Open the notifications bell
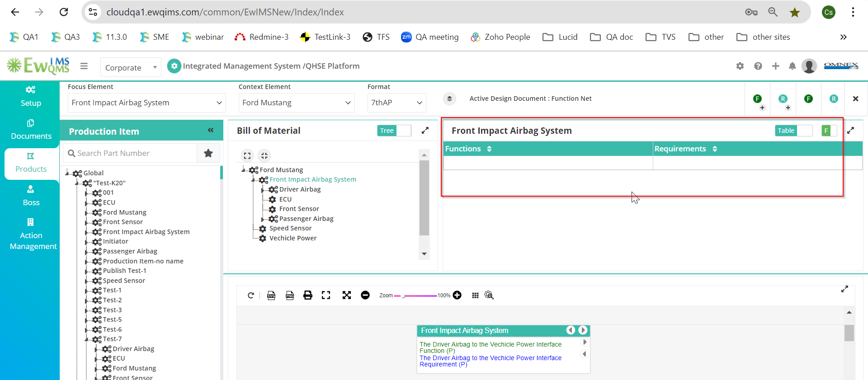 tap(792, 66)
